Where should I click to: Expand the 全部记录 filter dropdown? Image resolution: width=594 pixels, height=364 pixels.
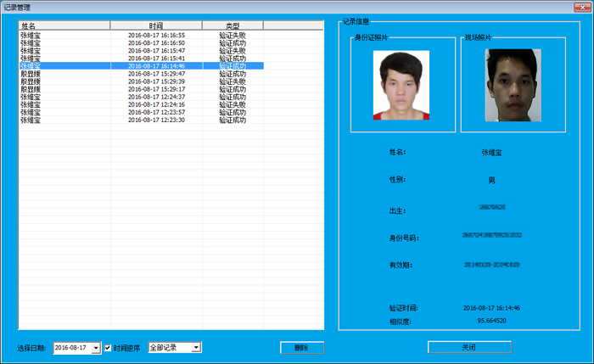point(196,348)
